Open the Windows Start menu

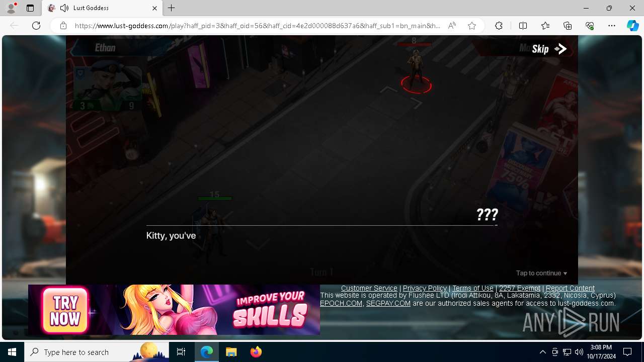coord(12,352)
